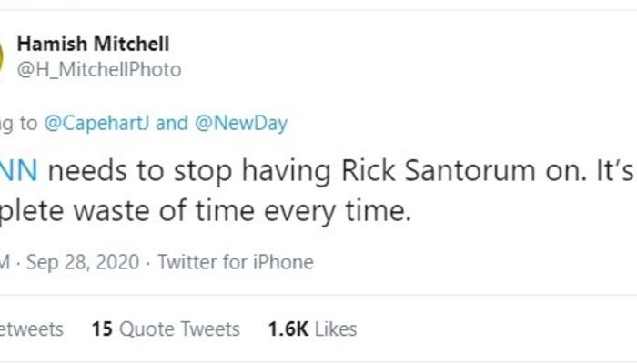View the 1.6K Likes list
The image size is (637, 364).
pos(312,329)
